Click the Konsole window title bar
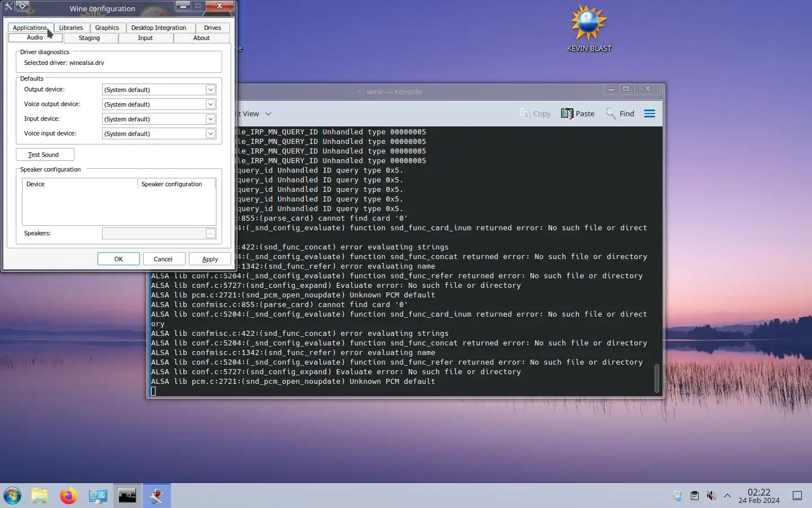812x508 pixels. 389,91
